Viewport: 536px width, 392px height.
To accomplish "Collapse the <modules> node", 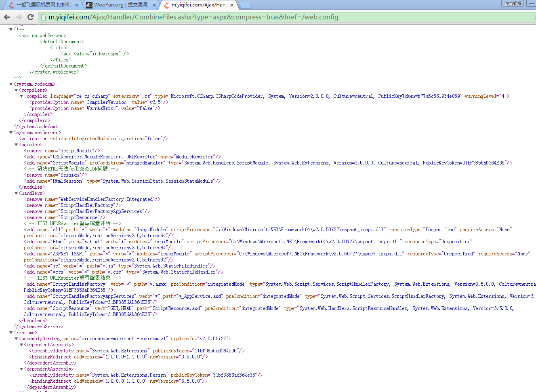I will click(x=16, y=145).
